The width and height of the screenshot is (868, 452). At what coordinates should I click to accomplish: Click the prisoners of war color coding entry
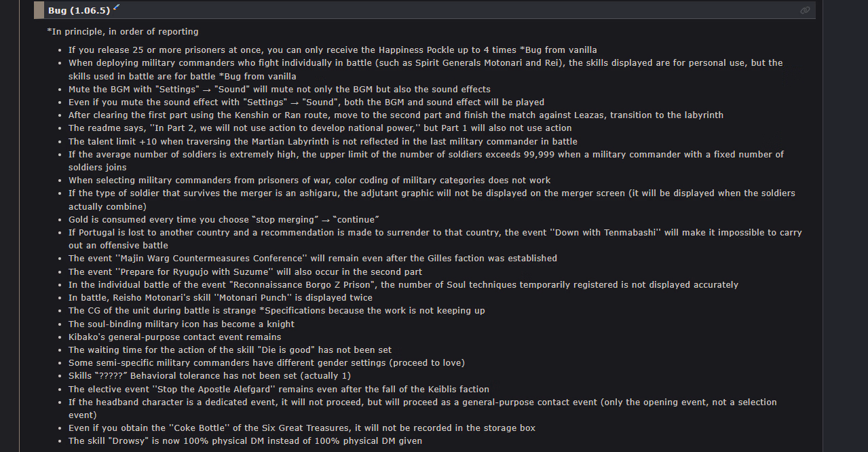pyautogui.click(x=309, y=180)
